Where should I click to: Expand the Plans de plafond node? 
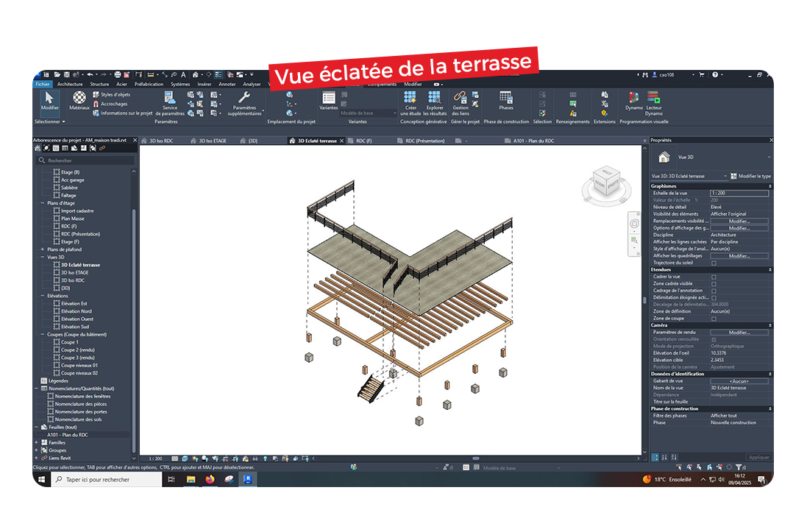(43, 249)
